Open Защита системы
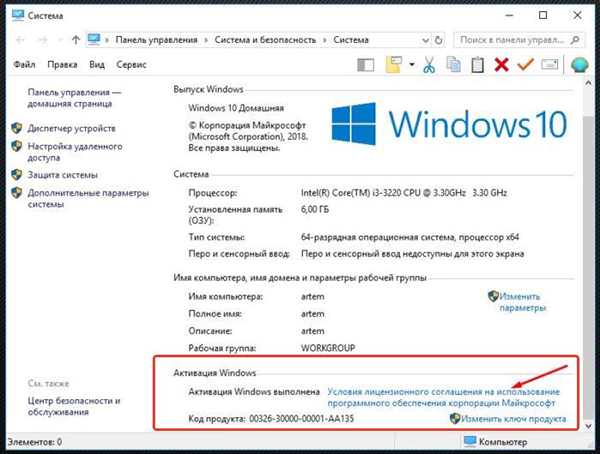 tap(62, 175)
